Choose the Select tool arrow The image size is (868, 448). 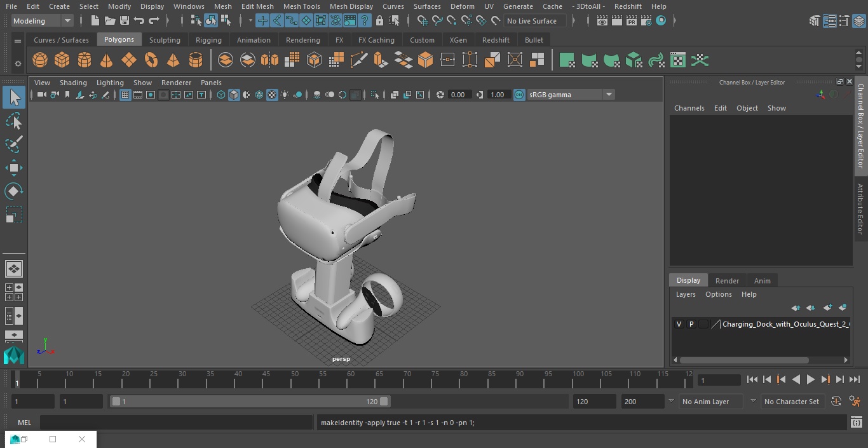click(13, 97)
